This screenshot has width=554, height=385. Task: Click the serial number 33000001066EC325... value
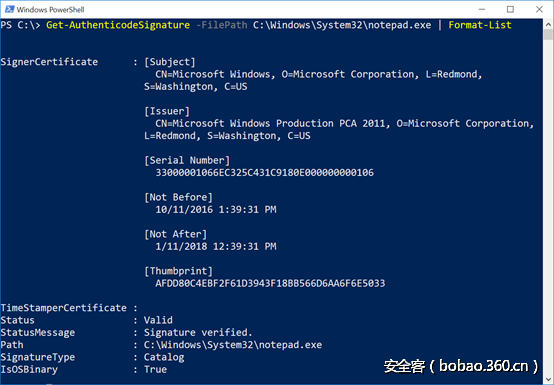point(265,173)
